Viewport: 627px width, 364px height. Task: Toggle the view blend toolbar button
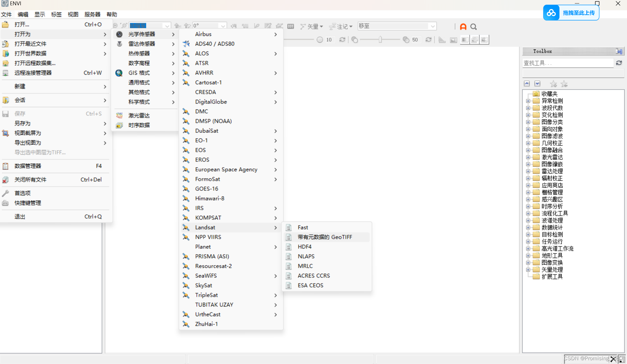click(465, 40)
